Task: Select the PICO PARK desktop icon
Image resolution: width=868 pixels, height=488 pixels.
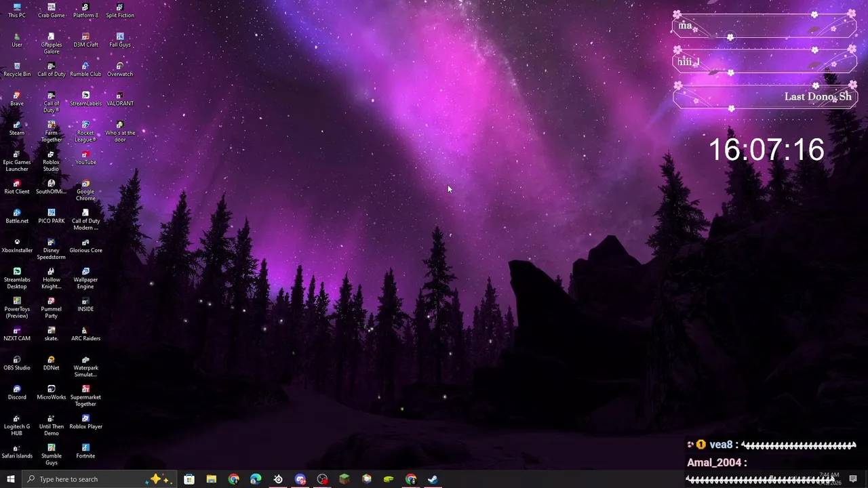Action: [52, 216]
